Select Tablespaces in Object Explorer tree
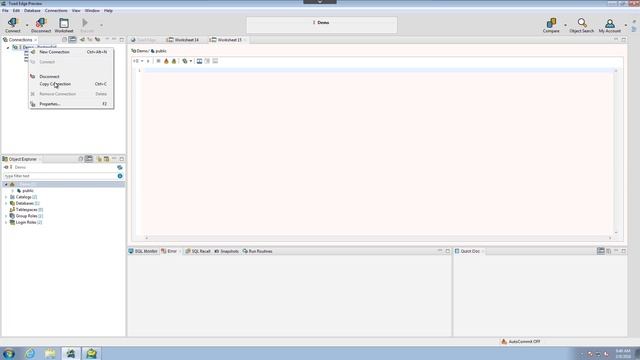Viewport: 640px width, 360px height. point(27,210)
